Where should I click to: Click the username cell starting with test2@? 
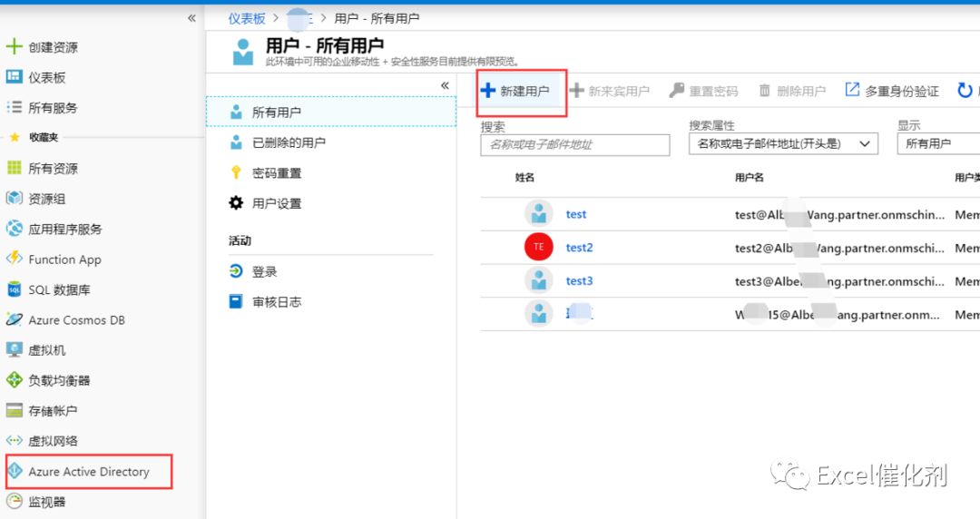(839, 248)
